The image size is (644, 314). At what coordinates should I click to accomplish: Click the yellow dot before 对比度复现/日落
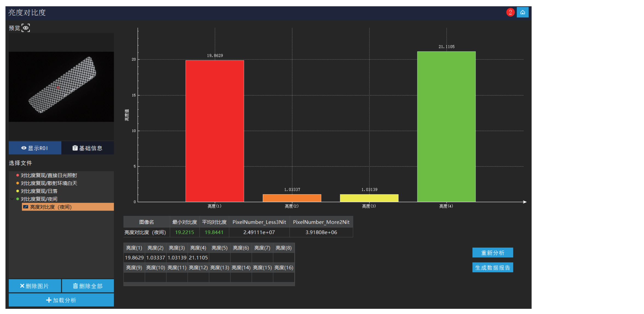tap(18, 191)
